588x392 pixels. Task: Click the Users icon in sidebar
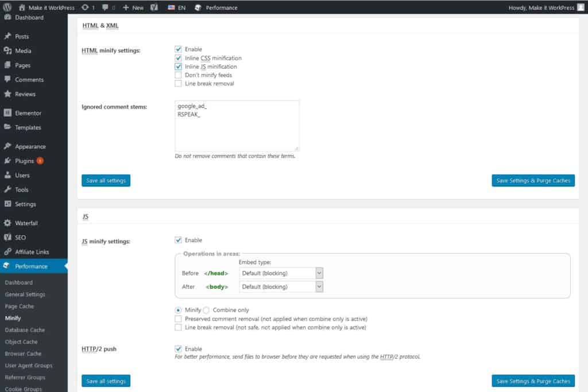pyautogui.click(x=7, y=175)
